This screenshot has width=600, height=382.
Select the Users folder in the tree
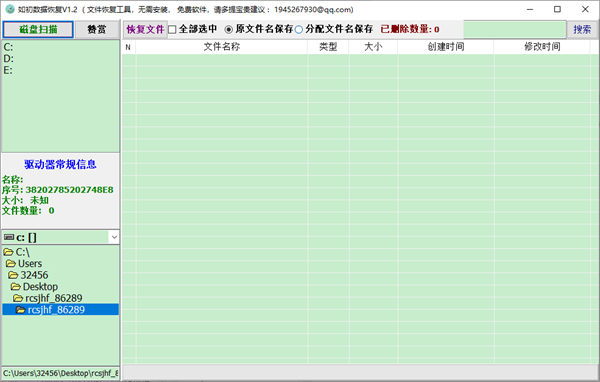[x=24, y=263]
